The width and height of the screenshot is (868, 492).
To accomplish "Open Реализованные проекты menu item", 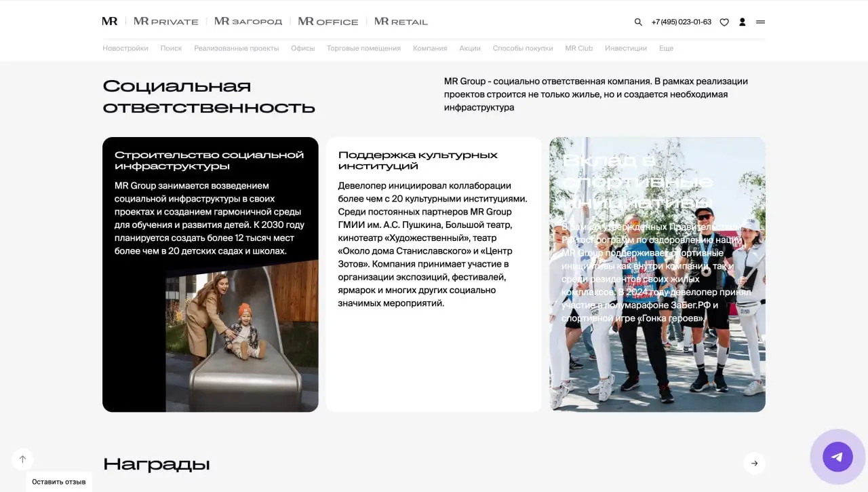I will (x=236, y=48).
